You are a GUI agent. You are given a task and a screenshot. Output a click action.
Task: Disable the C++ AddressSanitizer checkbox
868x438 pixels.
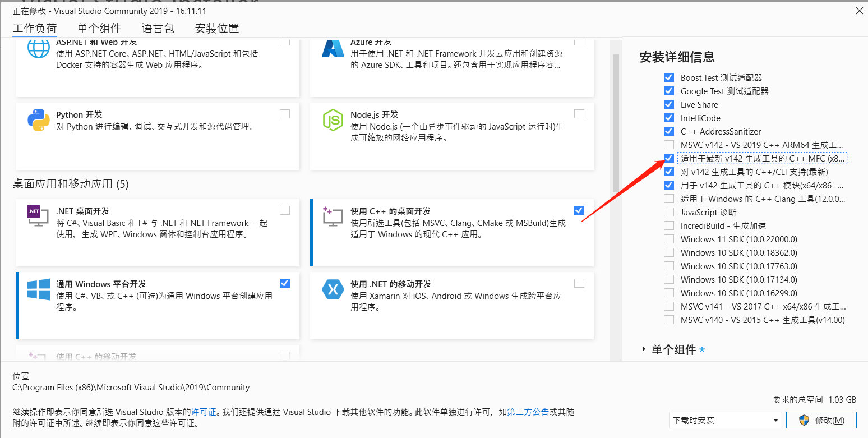(x=668, y=131)
